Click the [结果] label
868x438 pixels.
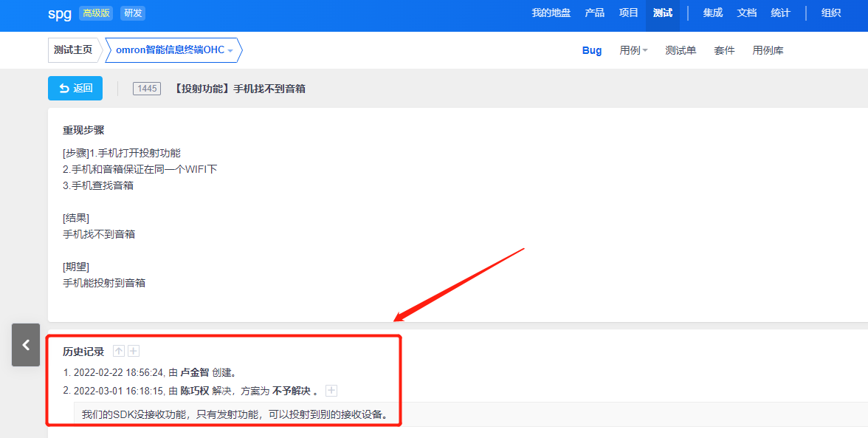[x=76, y=218]
